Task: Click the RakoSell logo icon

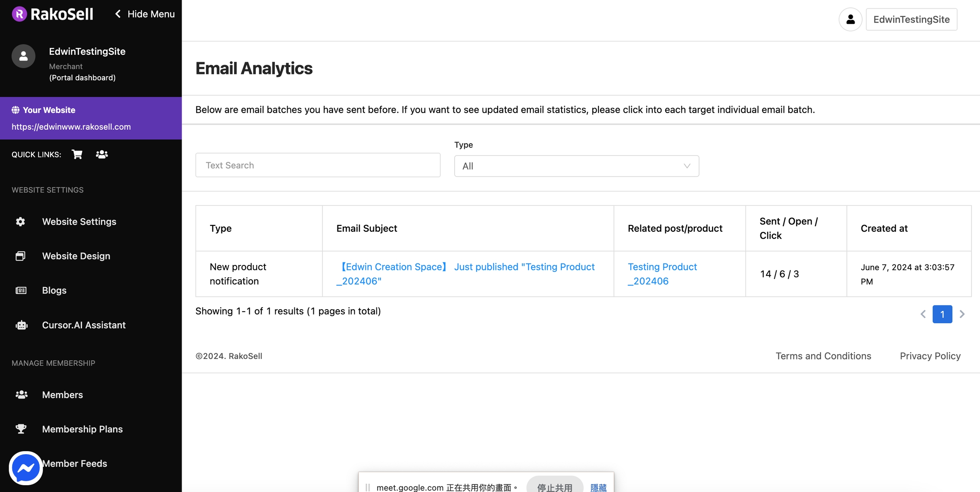Action: point(19,14)
